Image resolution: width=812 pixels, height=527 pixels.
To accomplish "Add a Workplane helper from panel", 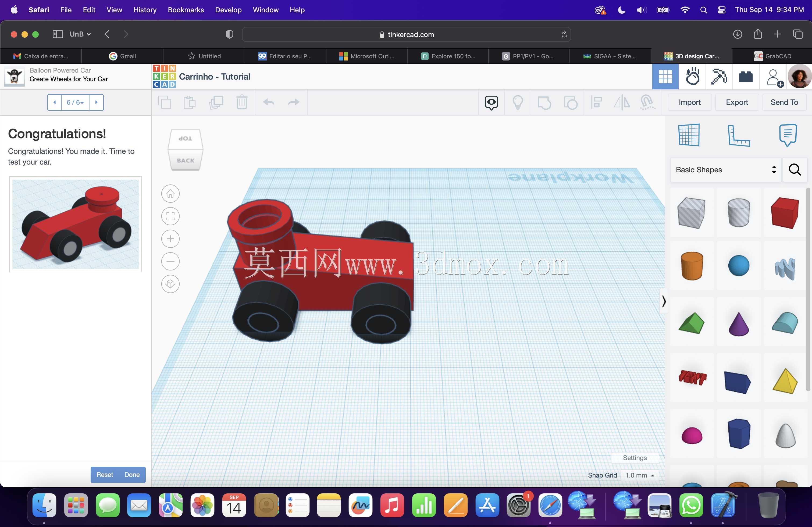I will 689,135.
